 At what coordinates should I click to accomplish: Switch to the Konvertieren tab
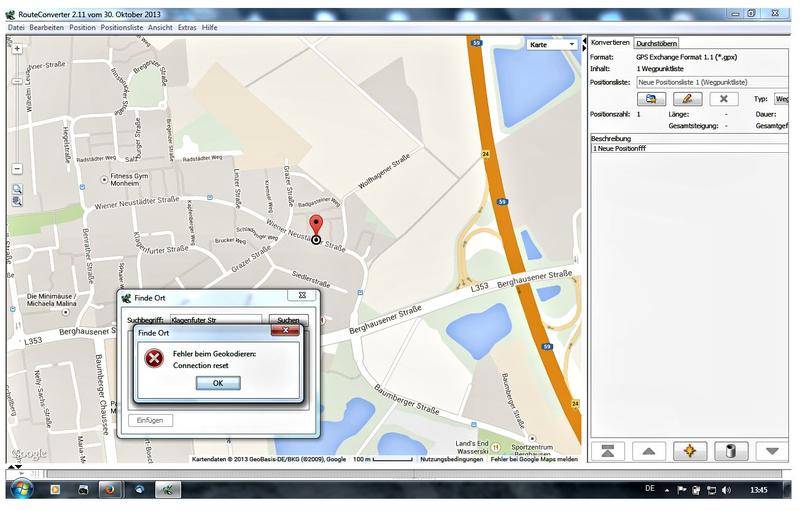click(610, 43)
